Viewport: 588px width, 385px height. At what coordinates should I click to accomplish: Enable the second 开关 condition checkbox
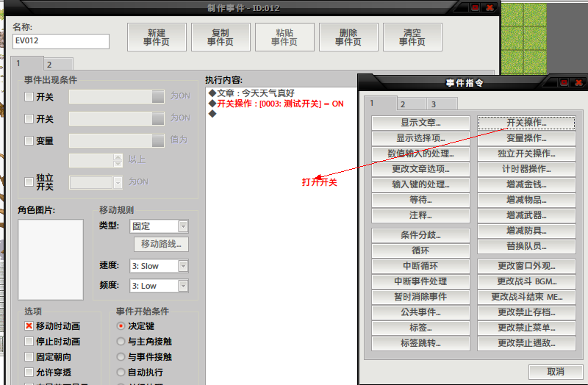[29, 119]
